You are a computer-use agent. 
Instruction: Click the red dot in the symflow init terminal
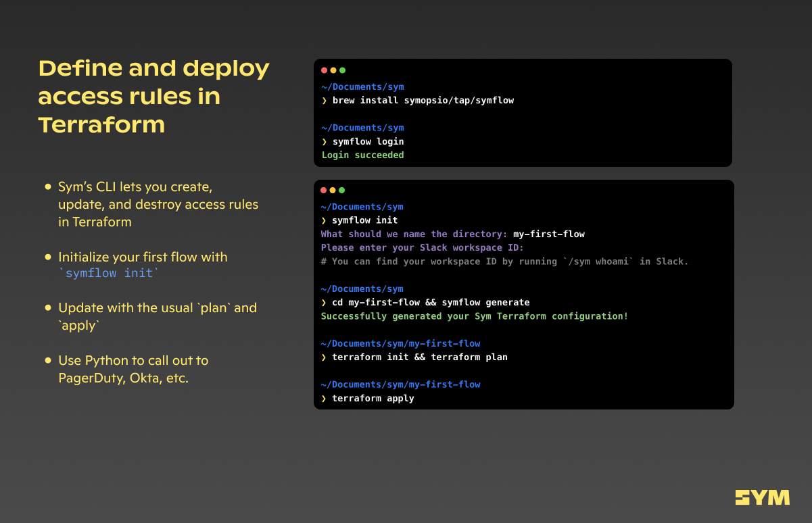pyautogui.click(x=324, y=191)
